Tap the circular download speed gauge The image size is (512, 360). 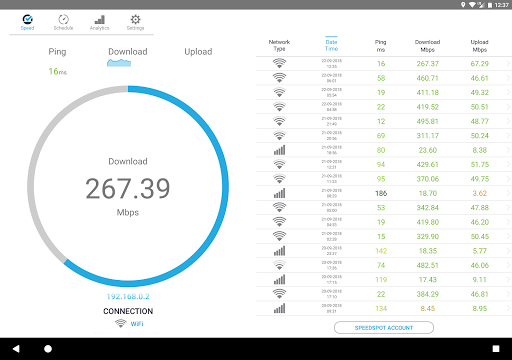pyautogui.click(x=128, y=186)
